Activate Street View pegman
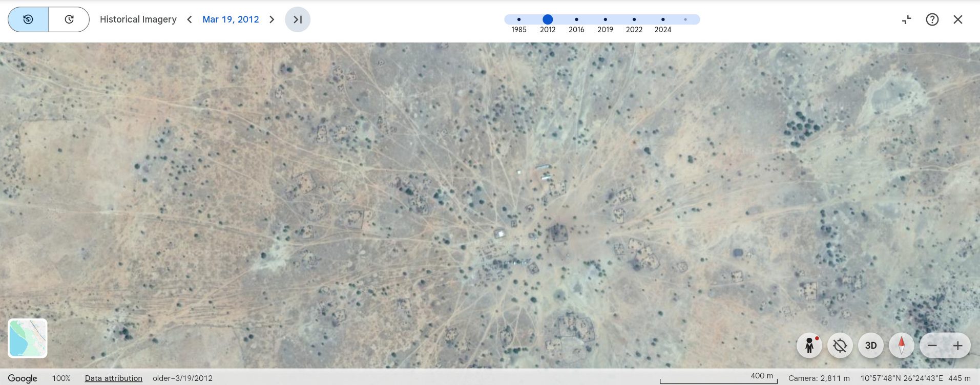 coord(809,346)
